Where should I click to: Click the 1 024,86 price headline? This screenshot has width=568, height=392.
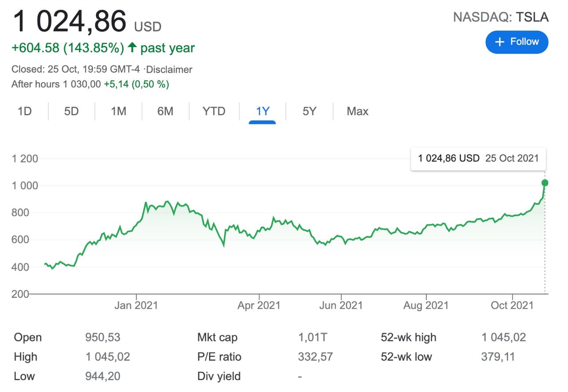click(x=70, y=22)
